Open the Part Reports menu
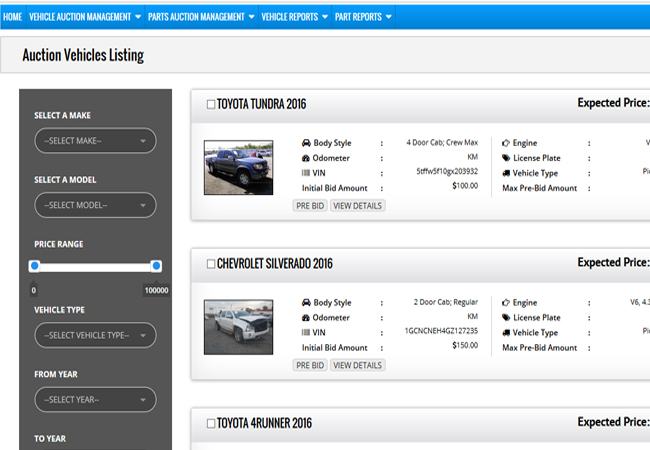650x450 pixels. tap(362, 17)
